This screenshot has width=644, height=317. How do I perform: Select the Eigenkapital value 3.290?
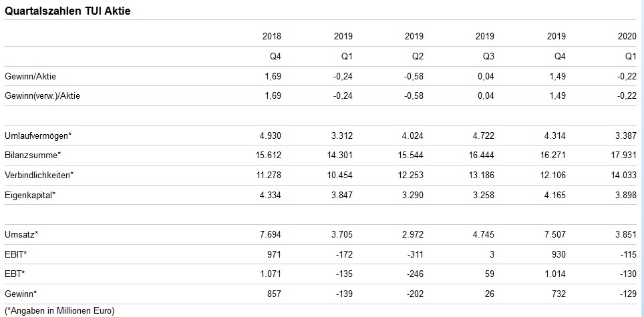(x=412, y=195)
